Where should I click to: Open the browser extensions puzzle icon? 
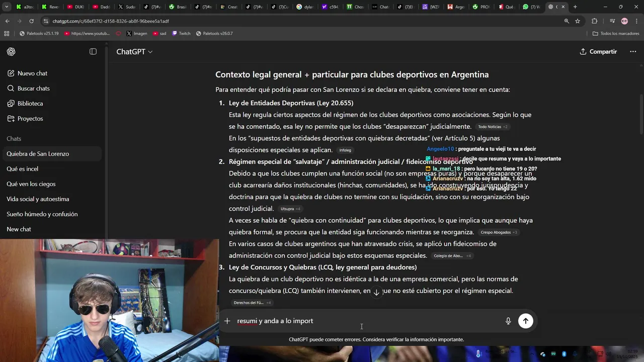(x=595, y=21)
